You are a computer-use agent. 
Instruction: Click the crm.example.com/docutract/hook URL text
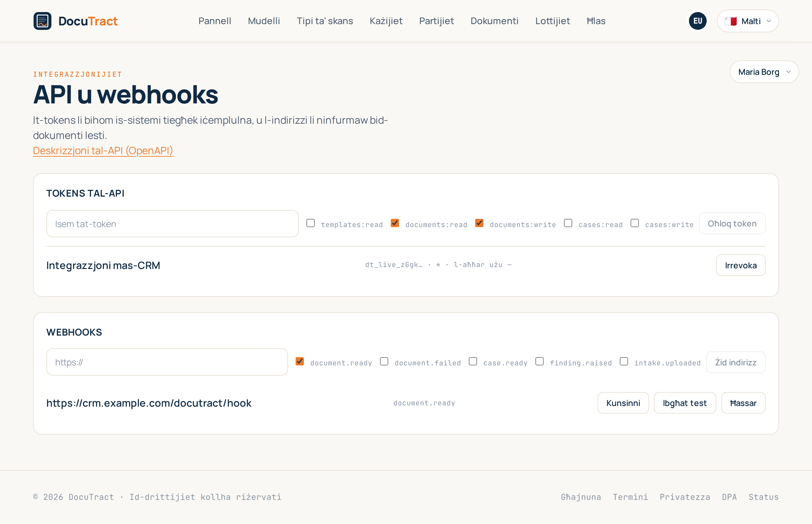coord(149,403)
